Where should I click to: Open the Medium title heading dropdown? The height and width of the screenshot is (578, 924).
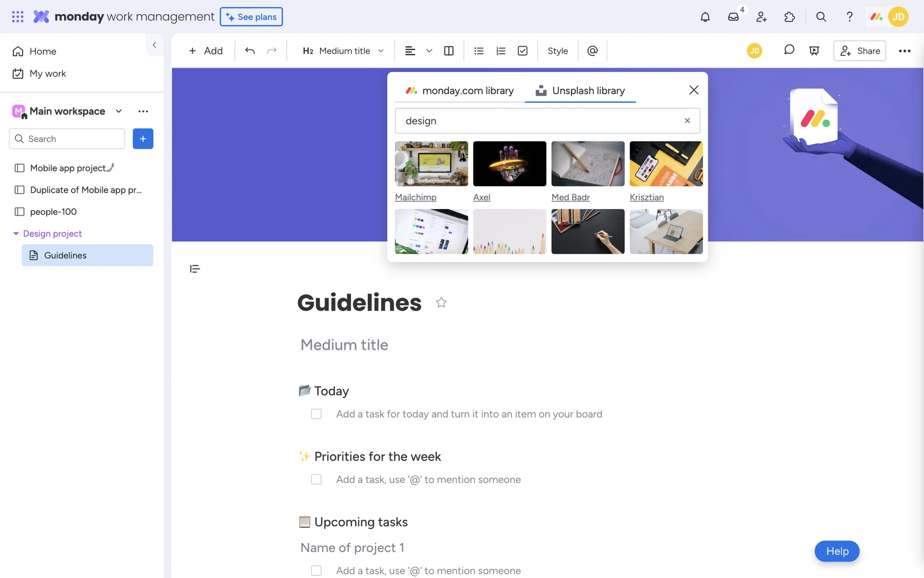coord(343,51)
